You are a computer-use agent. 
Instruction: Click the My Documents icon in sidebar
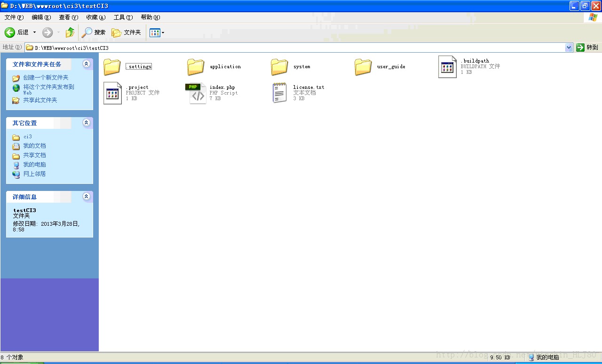(16, 146)
